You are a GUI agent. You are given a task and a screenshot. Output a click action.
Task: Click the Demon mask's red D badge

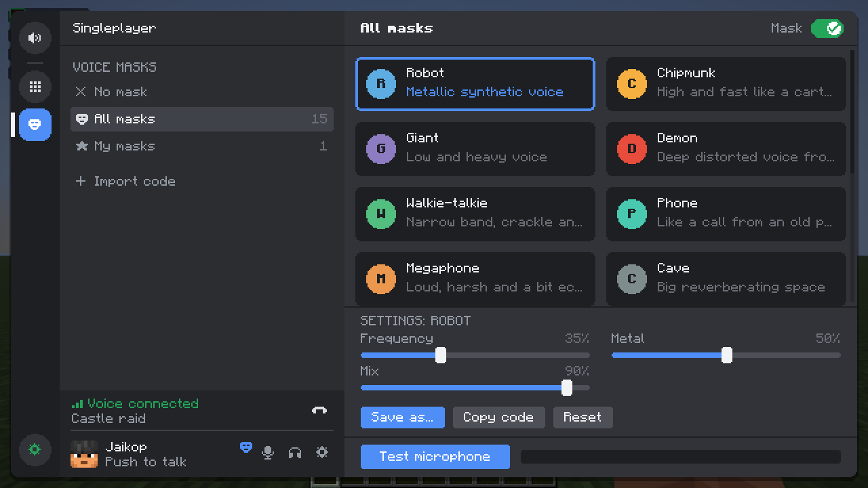[632, 149]
